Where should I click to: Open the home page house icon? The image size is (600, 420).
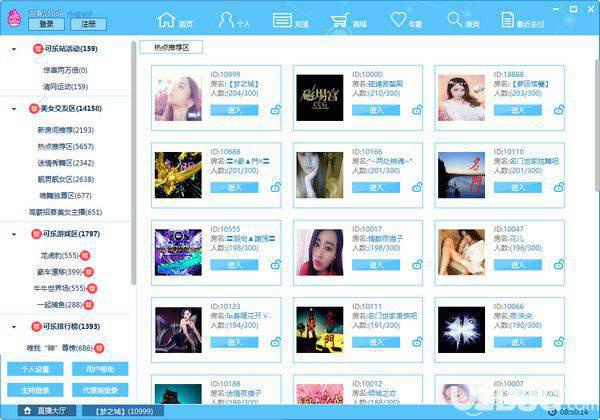click(166, 20)
